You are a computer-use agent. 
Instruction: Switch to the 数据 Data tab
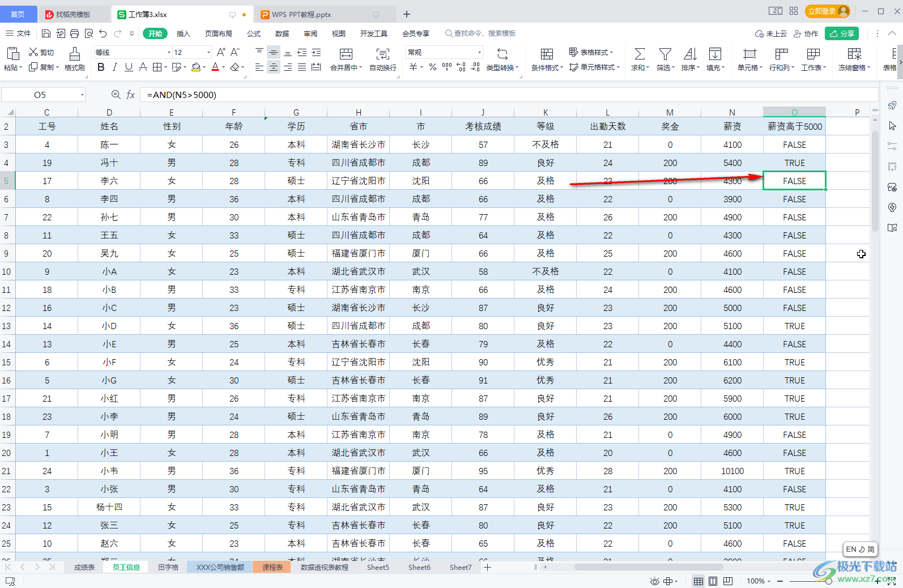282,33
